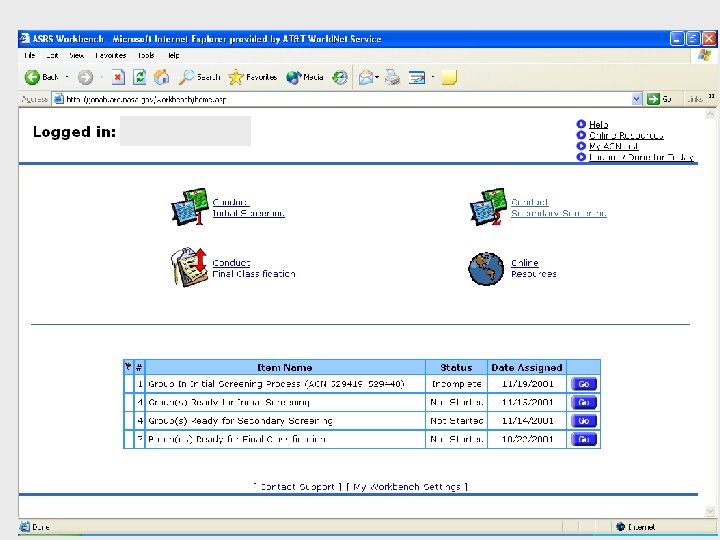Screen dimensions: 720x540
Task: Click the page scrollbar up arrow
Action: coord(710,113)
